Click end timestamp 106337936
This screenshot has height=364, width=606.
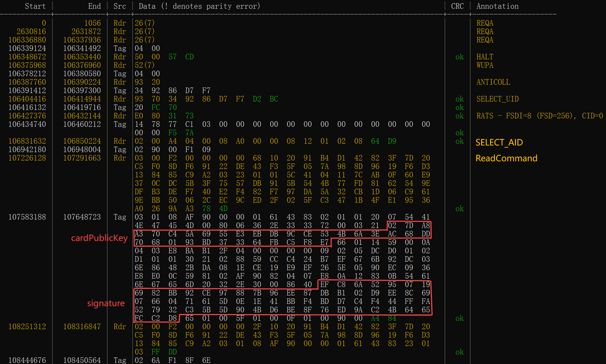click(82, 40)
